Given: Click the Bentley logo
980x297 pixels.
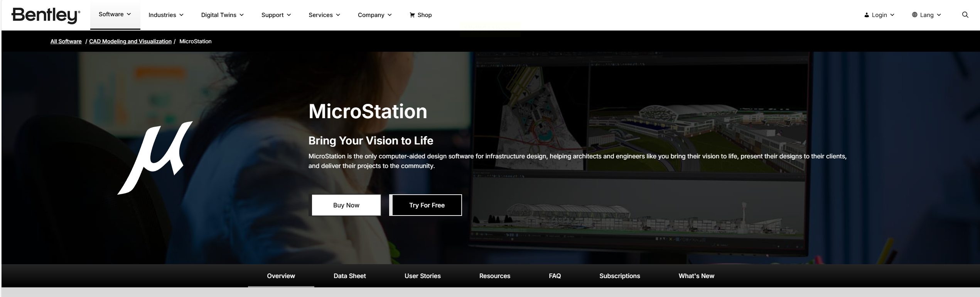Looking at the screenshot, I should click(46, 15).
